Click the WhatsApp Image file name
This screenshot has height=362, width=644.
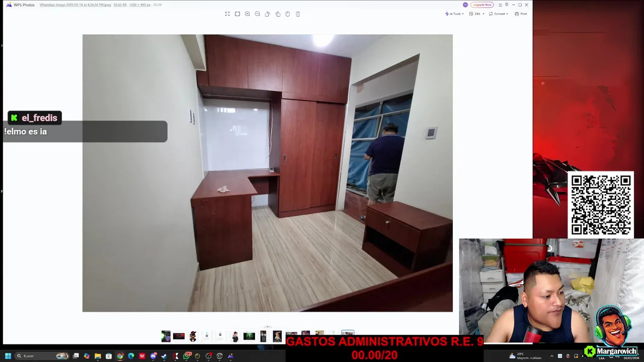[x=75, y=5]
